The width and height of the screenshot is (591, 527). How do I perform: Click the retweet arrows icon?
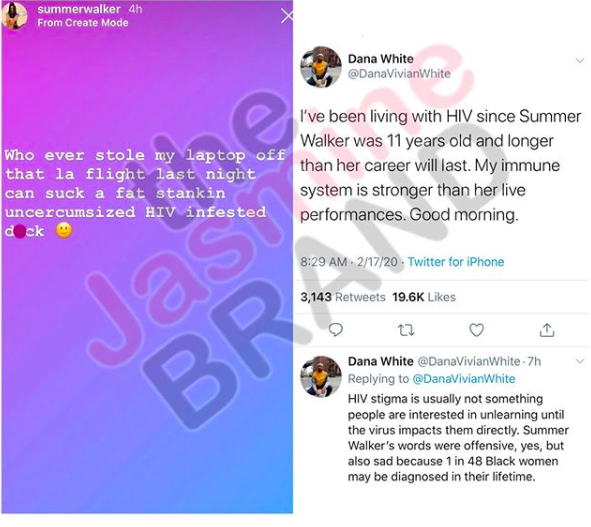point(406,330)
